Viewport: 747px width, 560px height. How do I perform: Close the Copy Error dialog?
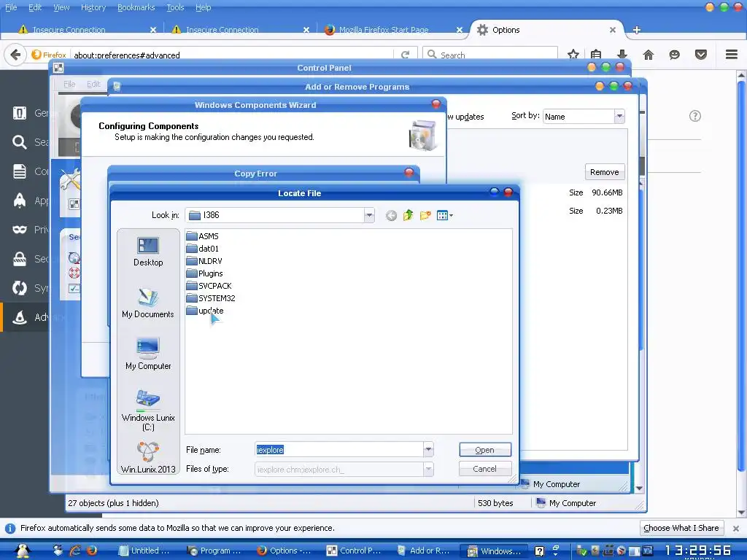point(409,172)
